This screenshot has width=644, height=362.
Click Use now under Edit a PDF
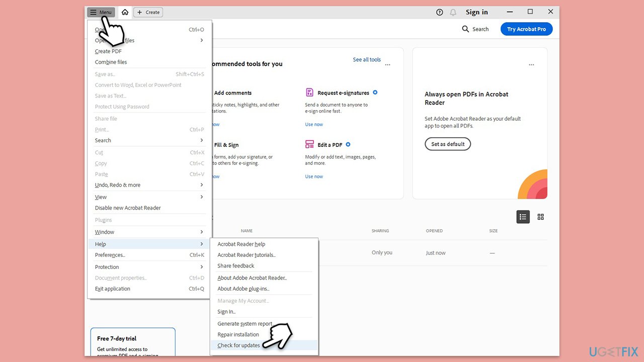(314, 176)
